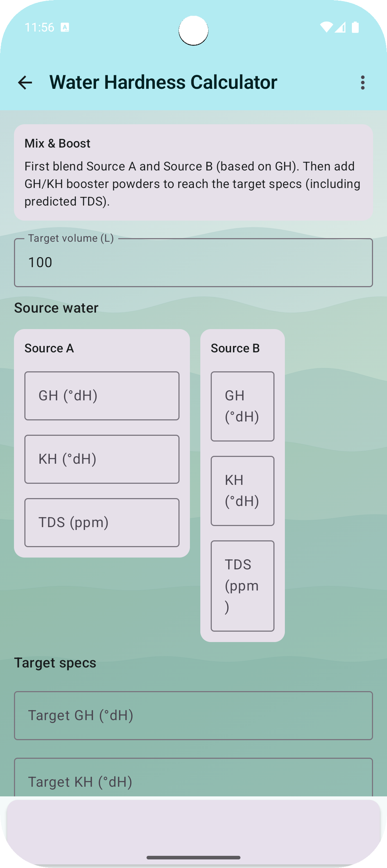Tap the cellular signal icon
This screenshot has height=868, width=387.
(x=340, y=27)
